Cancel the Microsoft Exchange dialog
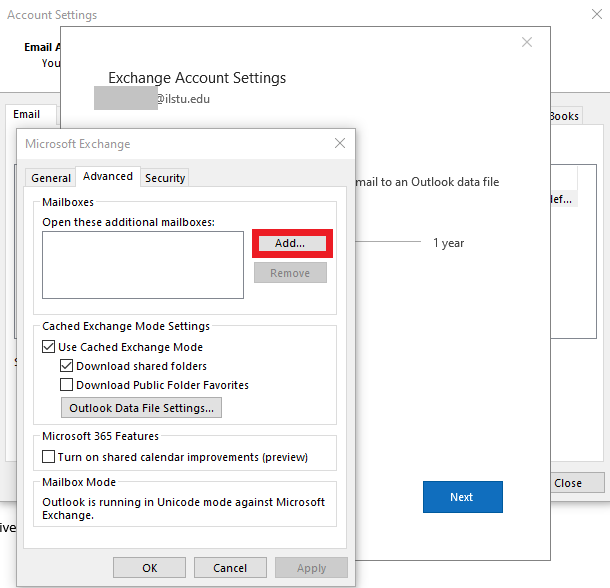The image size is (610, 588). [230, 568]
